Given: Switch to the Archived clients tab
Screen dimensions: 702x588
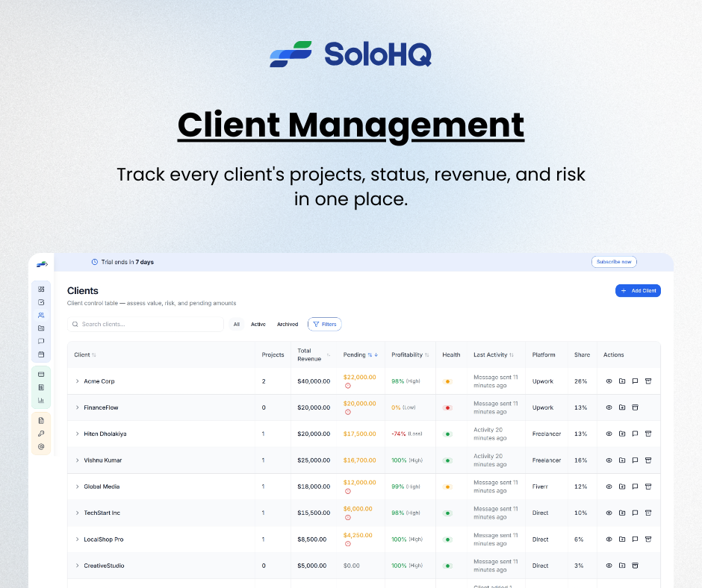Looking at the screenshot, I should point(288,324).
